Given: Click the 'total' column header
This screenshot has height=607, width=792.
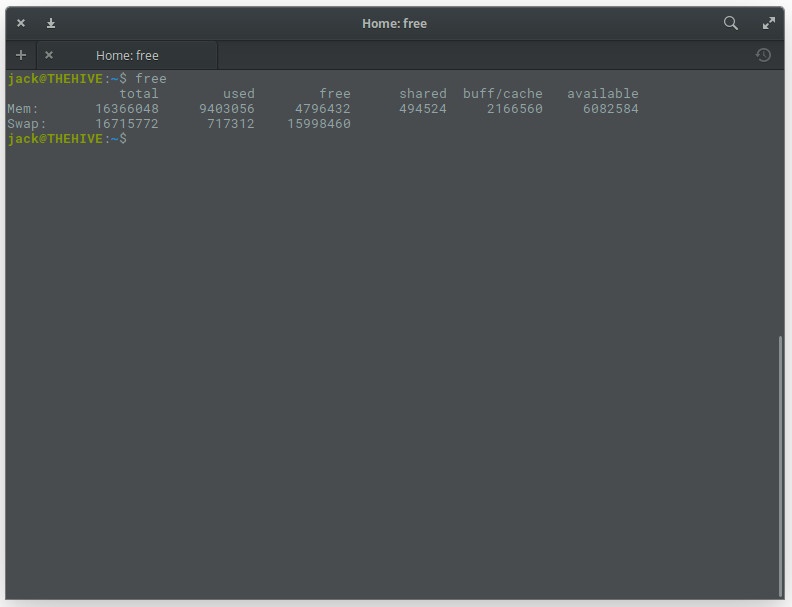Looking at the screenshot, I should coord(139,94).
